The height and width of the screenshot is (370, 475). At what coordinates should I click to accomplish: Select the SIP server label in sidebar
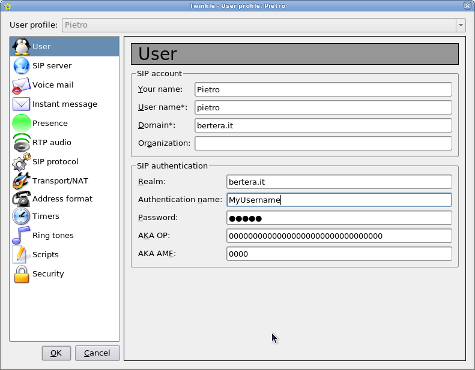pos(52,66)
